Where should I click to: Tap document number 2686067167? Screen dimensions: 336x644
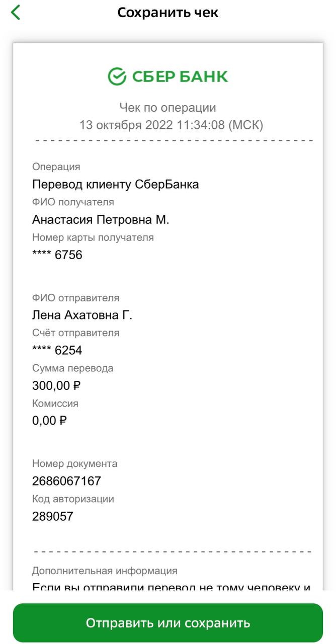pyautogui.click(x=66, y=481)
